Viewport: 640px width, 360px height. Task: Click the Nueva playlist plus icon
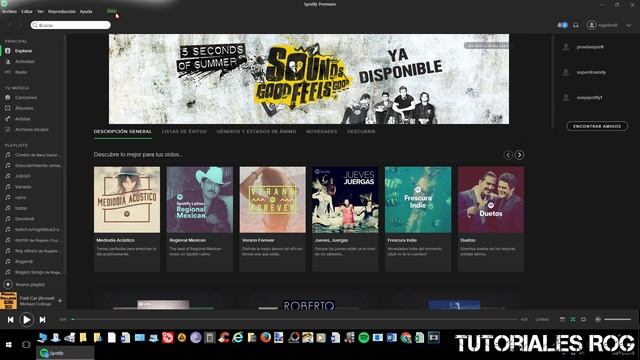8,284
